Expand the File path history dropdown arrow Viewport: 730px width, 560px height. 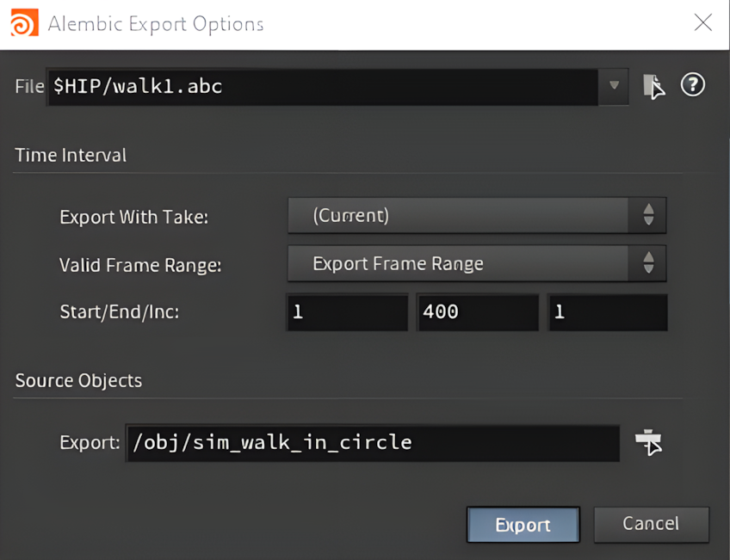tap(614, 86)
